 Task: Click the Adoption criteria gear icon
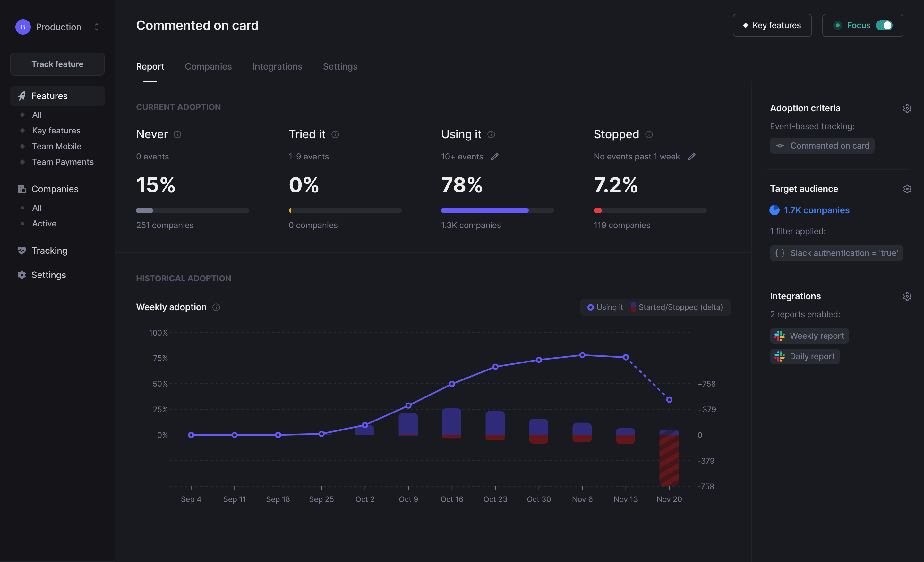pyautogui.click(x=907, y=108)
